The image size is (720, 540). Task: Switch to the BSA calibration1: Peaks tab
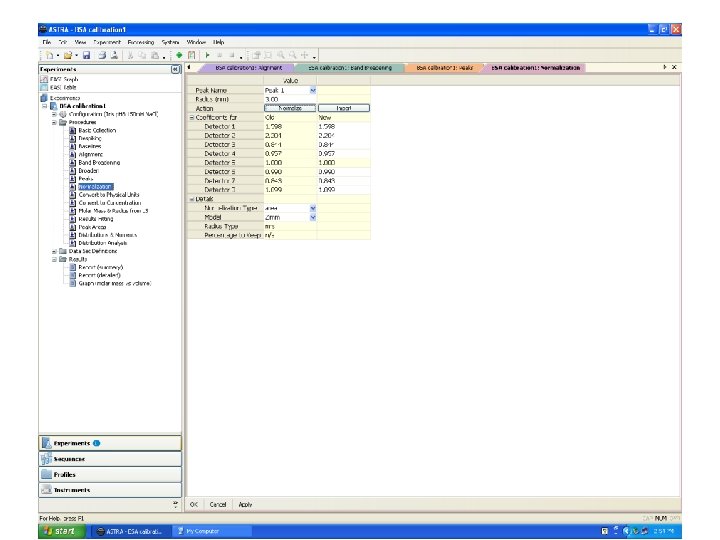click(x=444, y=68)
